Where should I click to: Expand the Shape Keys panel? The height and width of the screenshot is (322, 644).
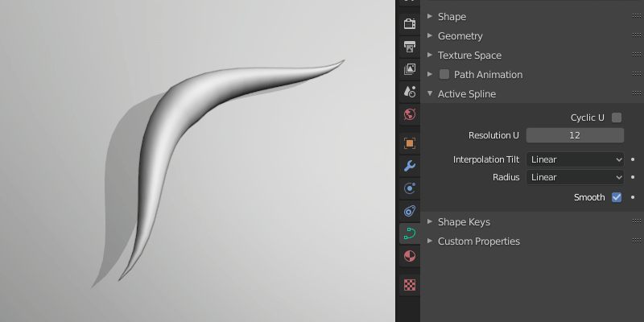(430, 222)
